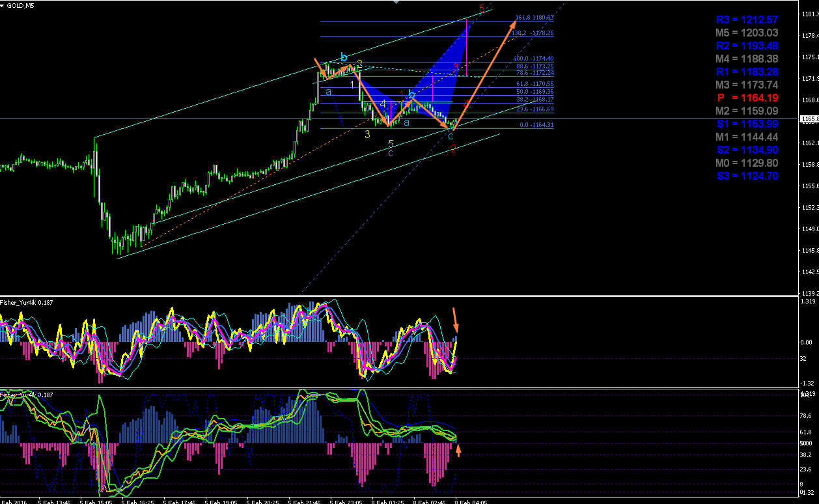Select the S2 = 1134.90 pivot label
The image size is (819, 504).
[747, 150]
